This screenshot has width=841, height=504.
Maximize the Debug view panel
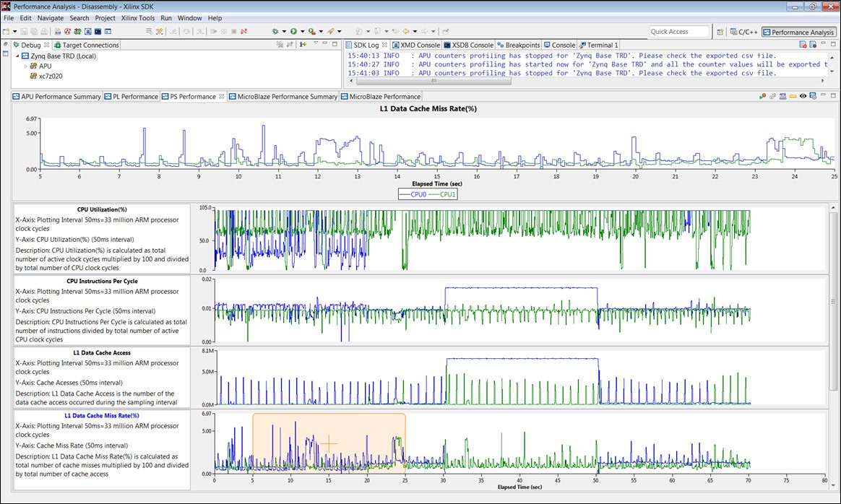pos(335,44)
